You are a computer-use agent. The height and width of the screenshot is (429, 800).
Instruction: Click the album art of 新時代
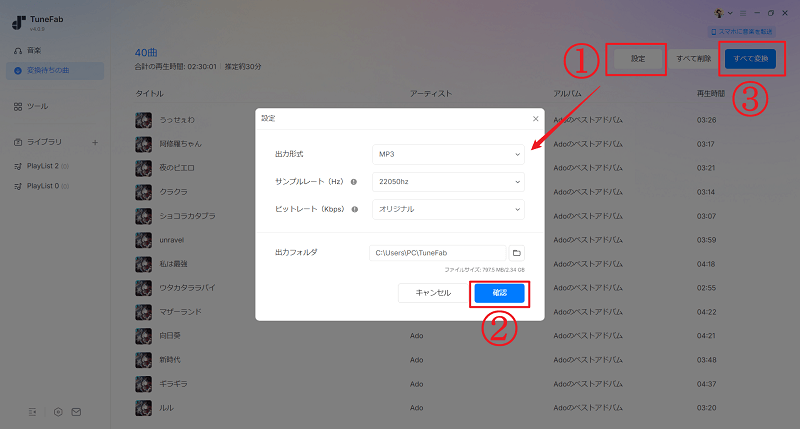pyautogui.click(x=143, y=360)
